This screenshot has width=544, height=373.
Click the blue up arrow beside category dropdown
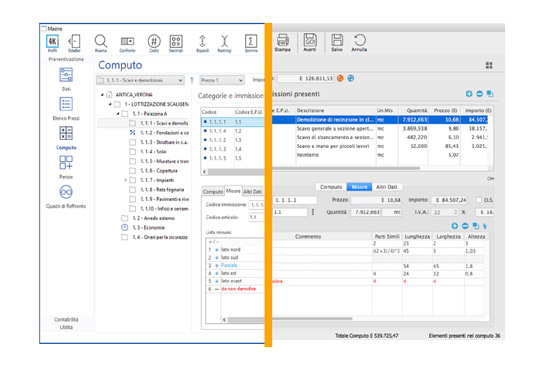click(x=192, y=80)
